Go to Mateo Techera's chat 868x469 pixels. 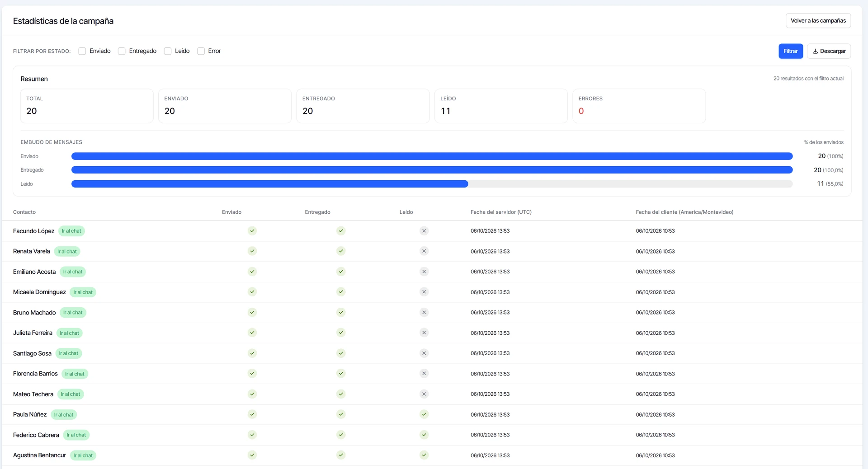coord(71,394)
